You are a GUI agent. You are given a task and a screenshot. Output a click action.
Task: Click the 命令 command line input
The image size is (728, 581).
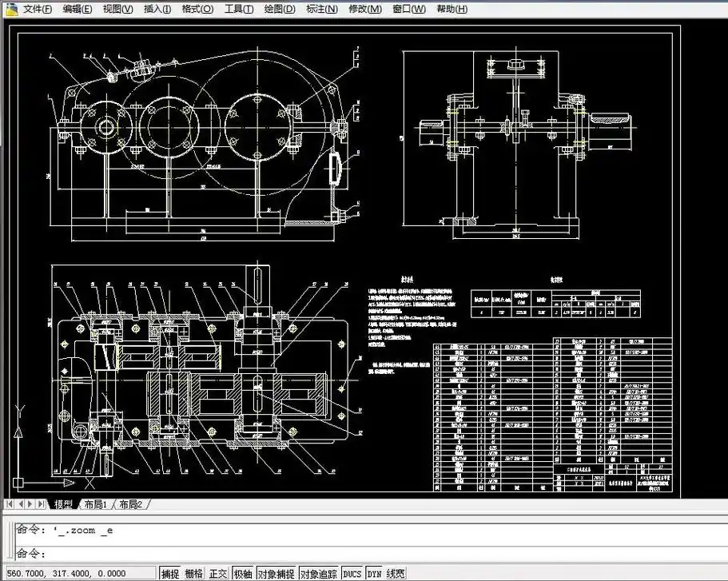click(320, 553)
